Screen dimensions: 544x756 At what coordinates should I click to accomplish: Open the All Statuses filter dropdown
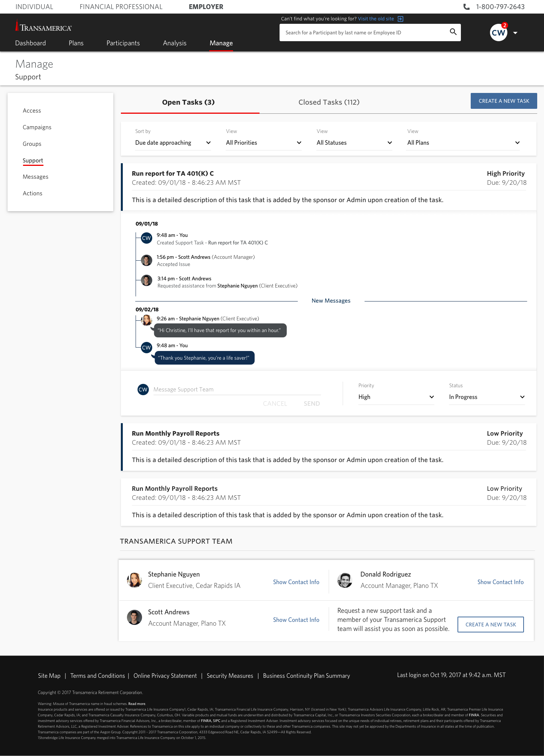(354, 143)
